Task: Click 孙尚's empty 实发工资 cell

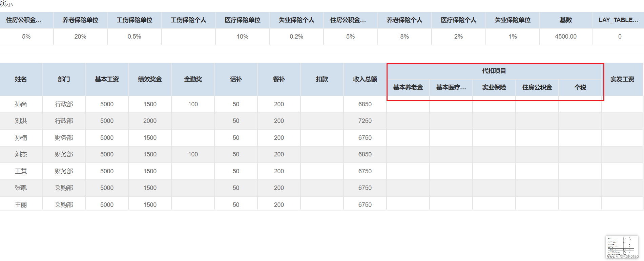Action: point(622,104)
